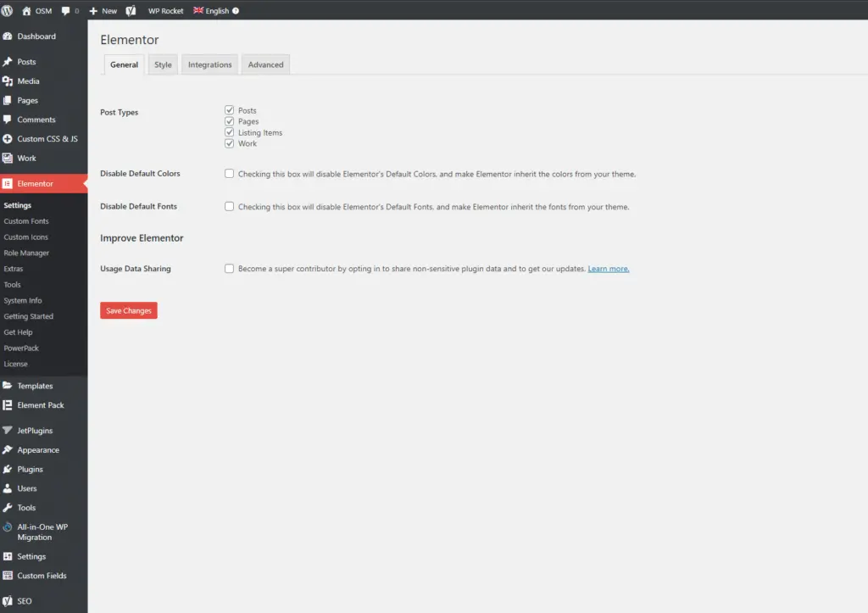Image resolution: width=868 pixels, height=613 pixels.
Task: Uncheck the Listing Items checkbox
Action: pos(229,132)
